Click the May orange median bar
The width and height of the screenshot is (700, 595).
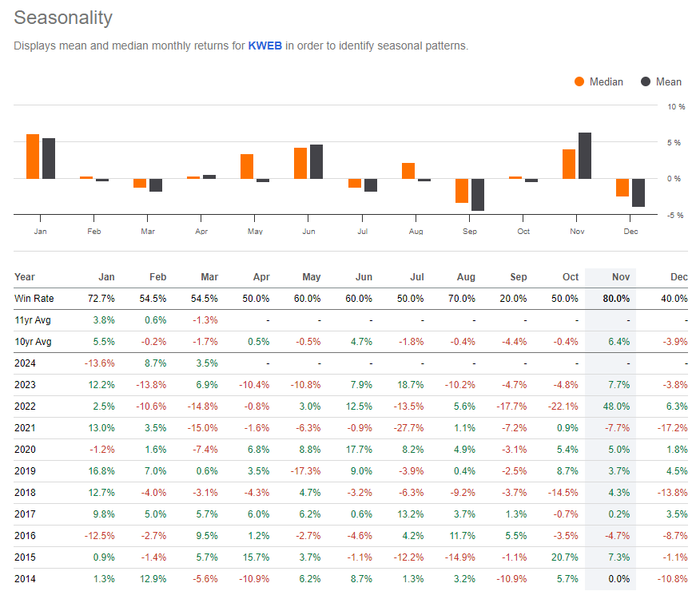click(x=247, y=166)
